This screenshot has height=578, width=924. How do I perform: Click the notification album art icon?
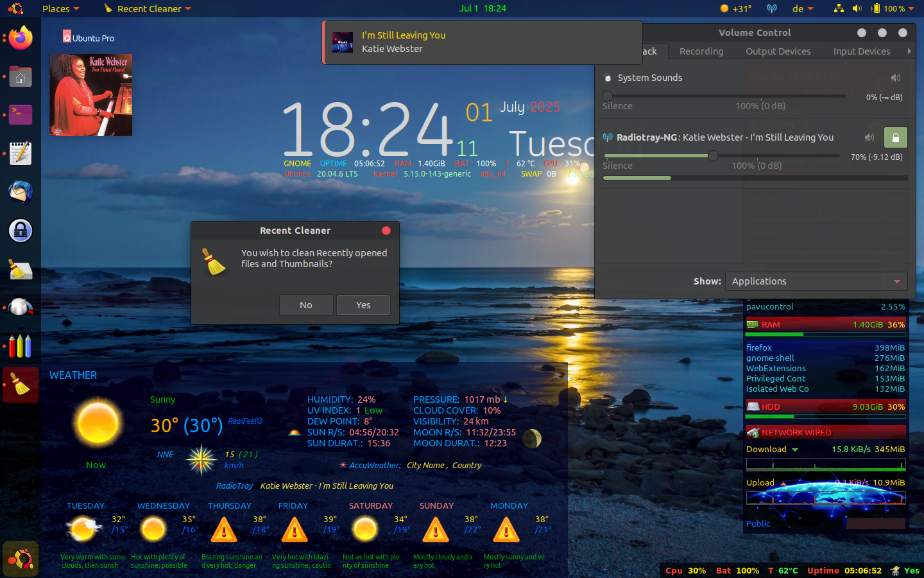(343, 42)
